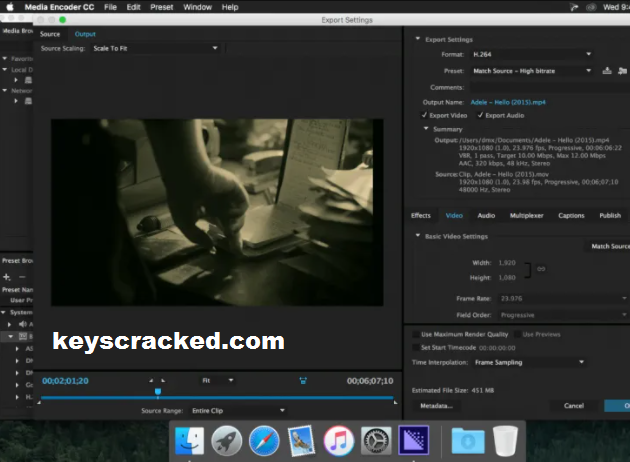Uncheck the Export Video checkbox
This screenshot has height=462, width=630.
(424, 115)
